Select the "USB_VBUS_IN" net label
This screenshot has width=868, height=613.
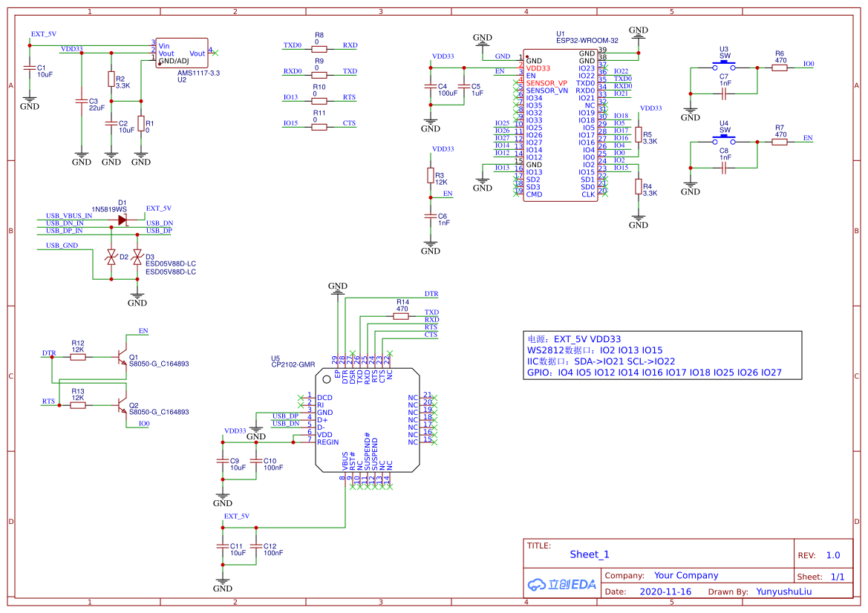click(69, 216)
